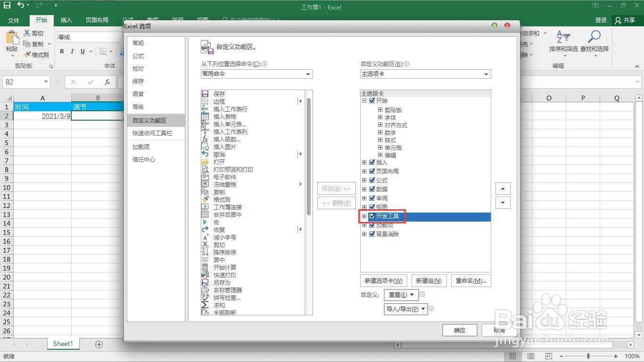644x362 pixels.
Task: Open the 导入/导出 dropdown button
Action: [406, 309]
